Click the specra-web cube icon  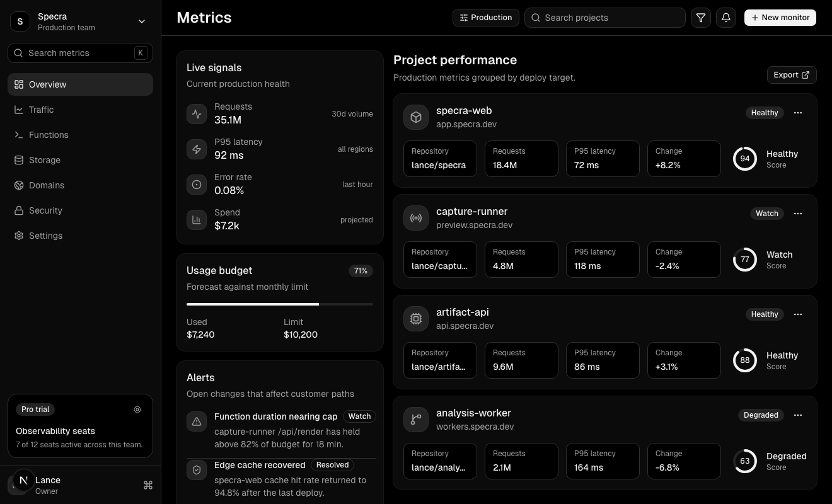tap(416, 118)
